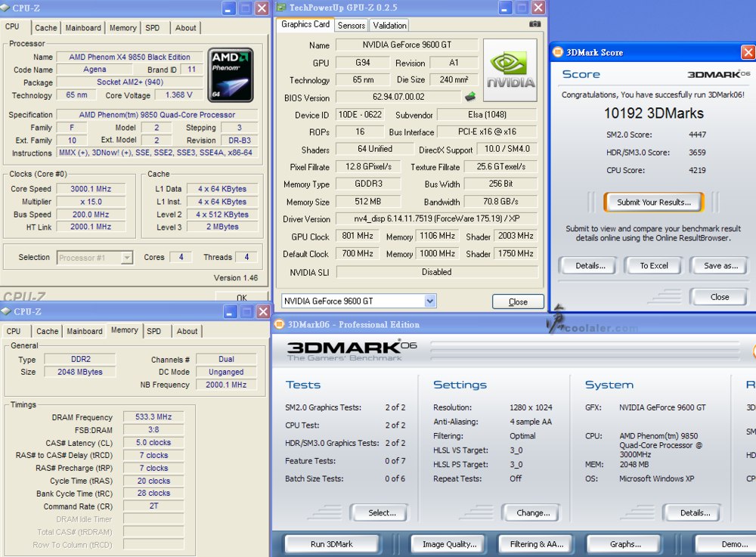Click the Driver Version field in GPU-Z

click(x=436, y=218)
